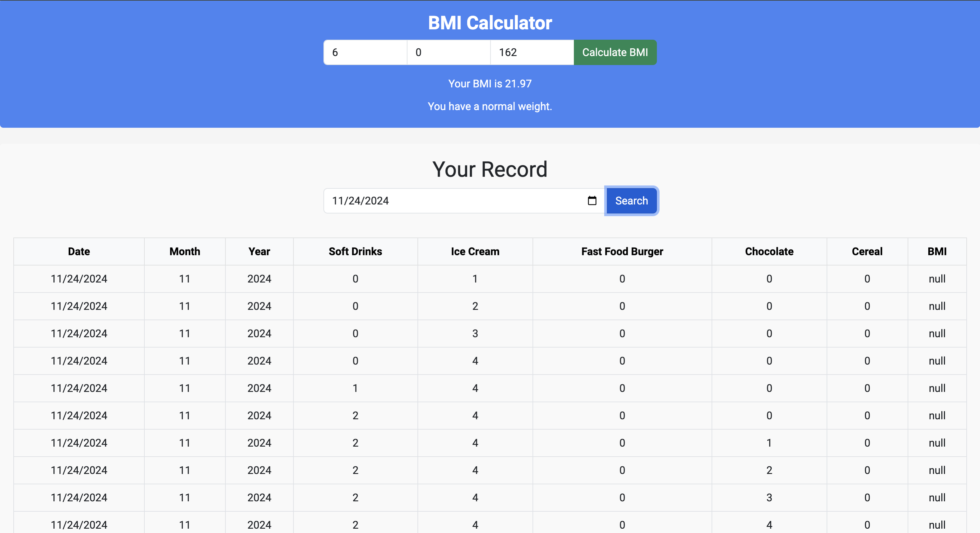The width and height of the screenshot is (980, 533).
Task: Click the Year column header
Action: coord(259,251)
